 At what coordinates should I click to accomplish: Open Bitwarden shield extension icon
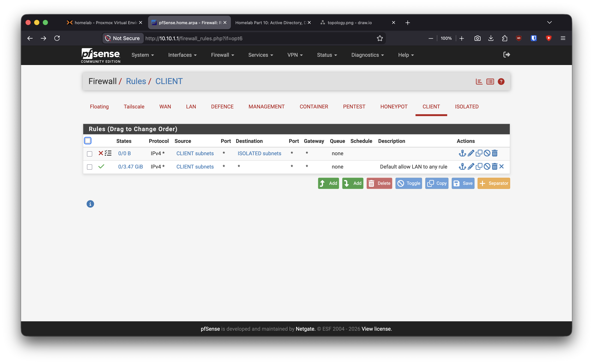[x=534, y=38]
